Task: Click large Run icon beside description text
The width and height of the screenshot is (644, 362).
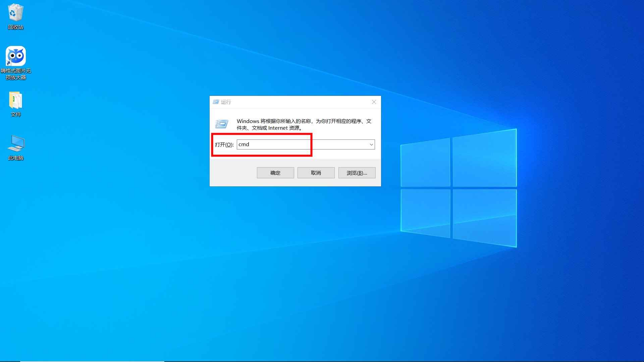Action: pos(222,124)
